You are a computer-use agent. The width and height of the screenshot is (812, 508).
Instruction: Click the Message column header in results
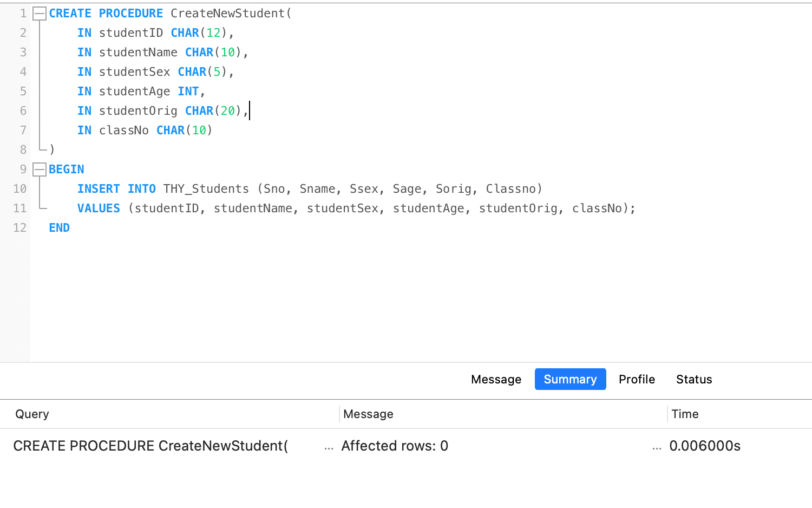pos(368,414)
